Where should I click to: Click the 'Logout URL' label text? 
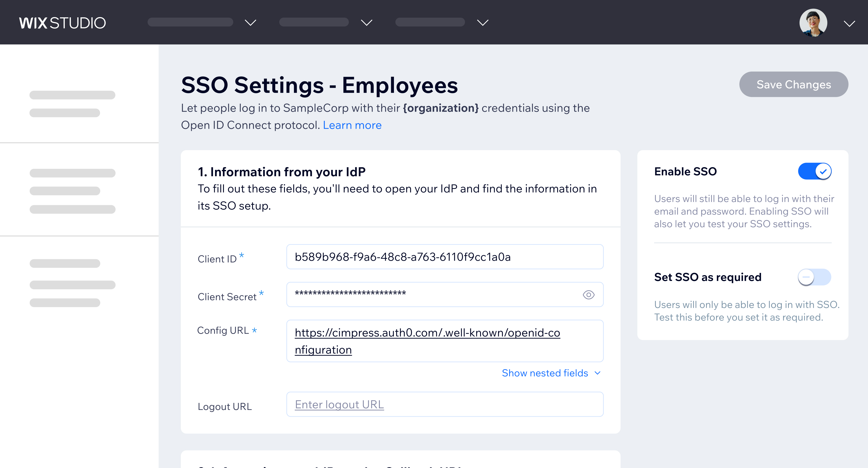(225, 407)
